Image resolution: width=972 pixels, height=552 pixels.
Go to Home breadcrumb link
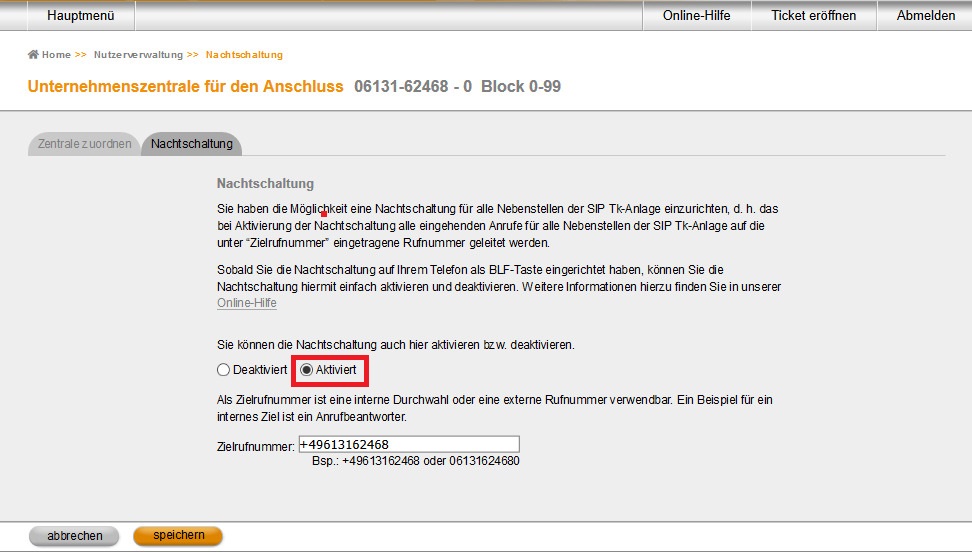[x=56, y=55]
